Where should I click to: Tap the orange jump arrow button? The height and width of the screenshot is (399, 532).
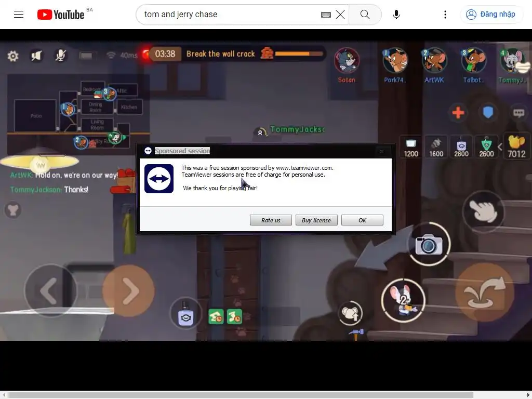click(485, 292)
